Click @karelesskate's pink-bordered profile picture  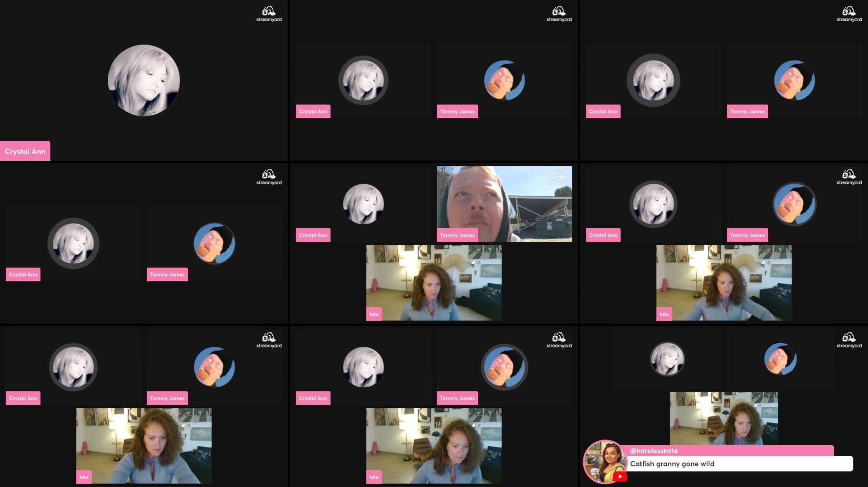click(x=606, y=462)
